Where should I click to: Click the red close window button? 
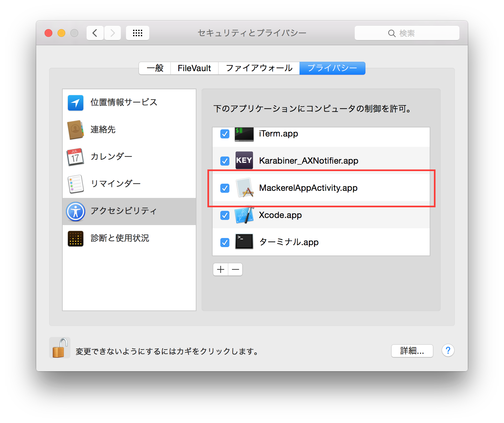[x=48, y=33]
